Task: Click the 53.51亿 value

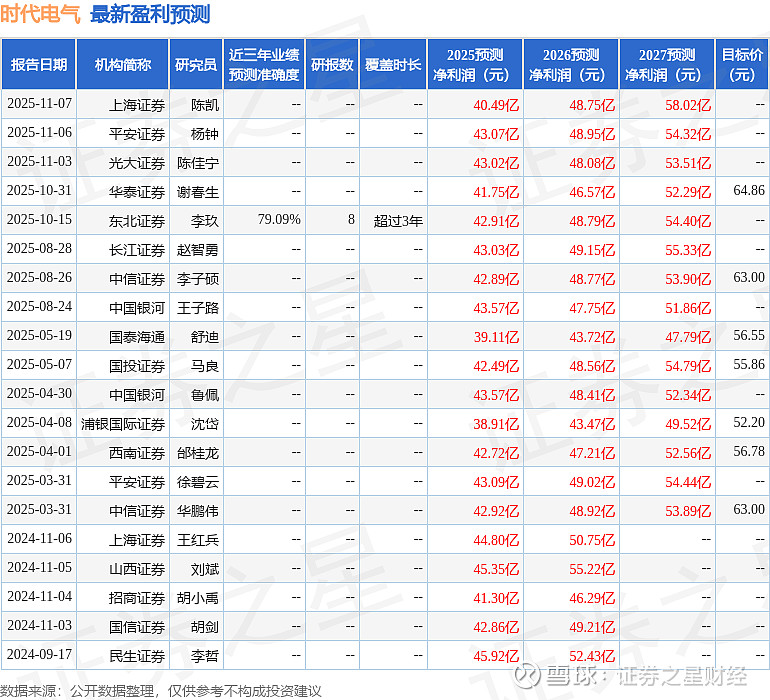Action: (688, 163)
